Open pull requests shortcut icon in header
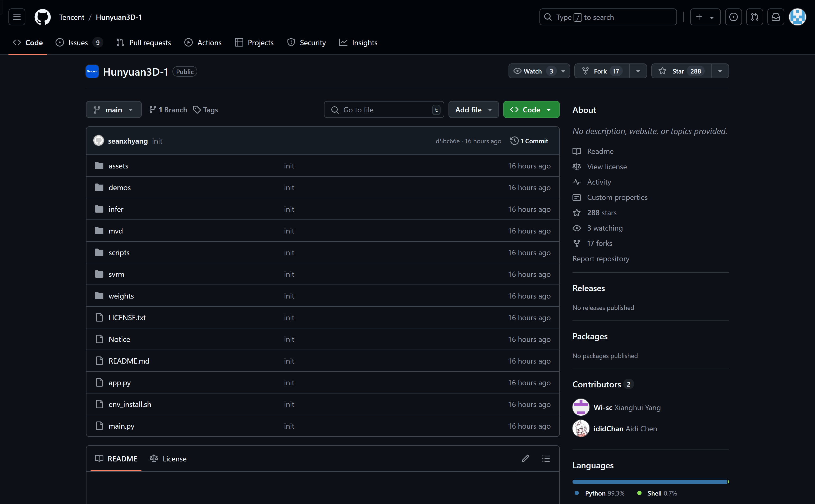The height and width of the screenshot is (504, 815). tap(755, 17)
